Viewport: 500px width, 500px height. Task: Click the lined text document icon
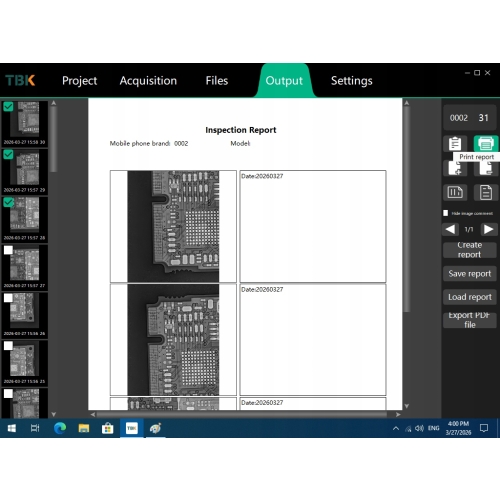tap(486, 192)
